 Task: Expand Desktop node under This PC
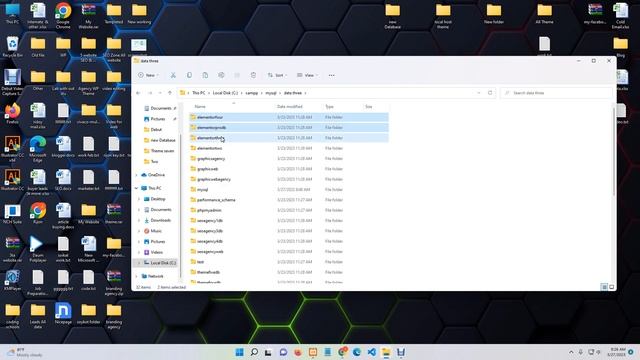point(139,199)
